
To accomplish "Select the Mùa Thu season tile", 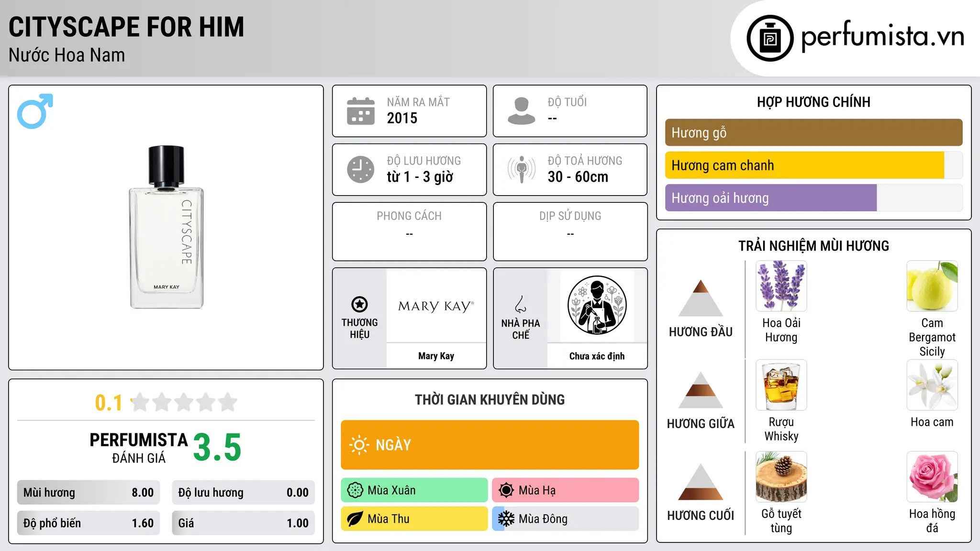I will [x=414, y=519].
